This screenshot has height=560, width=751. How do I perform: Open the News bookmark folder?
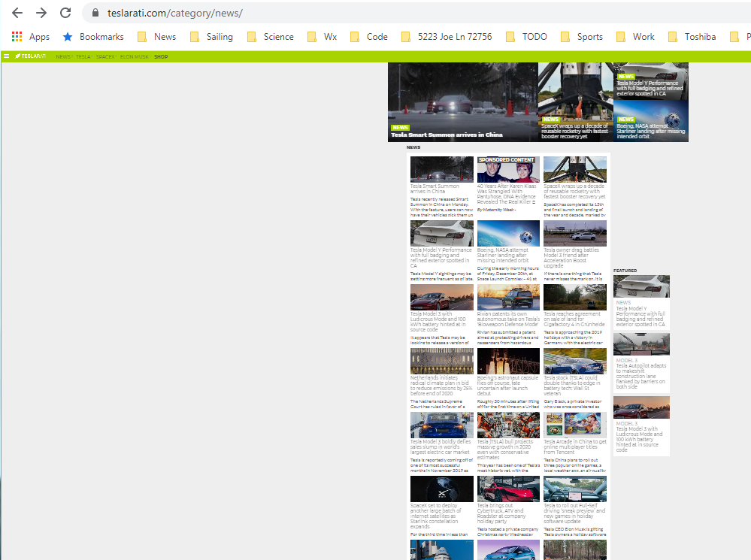click(156, 37)
